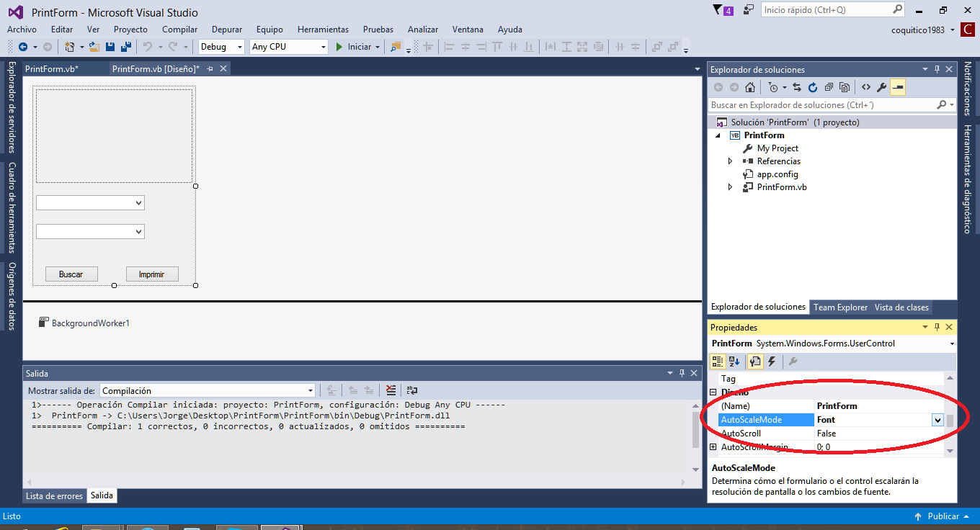
Task: Toggle word wrap icon in the output window
Action: (x=411, y=390)
